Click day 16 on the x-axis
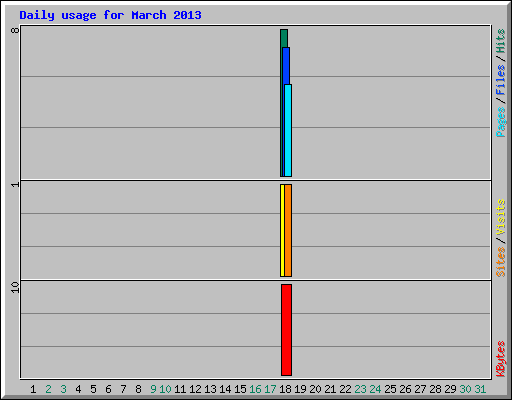Viewport: 512px width, 400px height. point(255,389)
